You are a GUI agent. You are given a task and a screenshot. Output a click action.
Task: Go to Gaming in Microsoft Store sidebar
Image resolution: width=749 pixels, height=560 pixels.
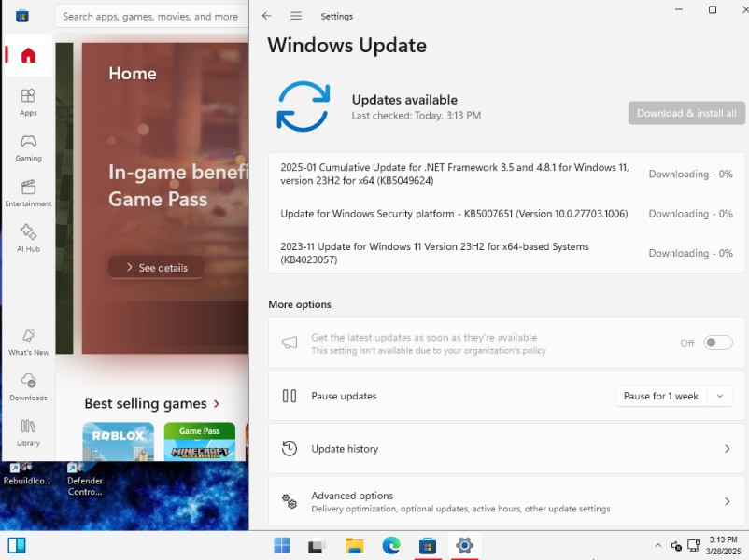28,148
